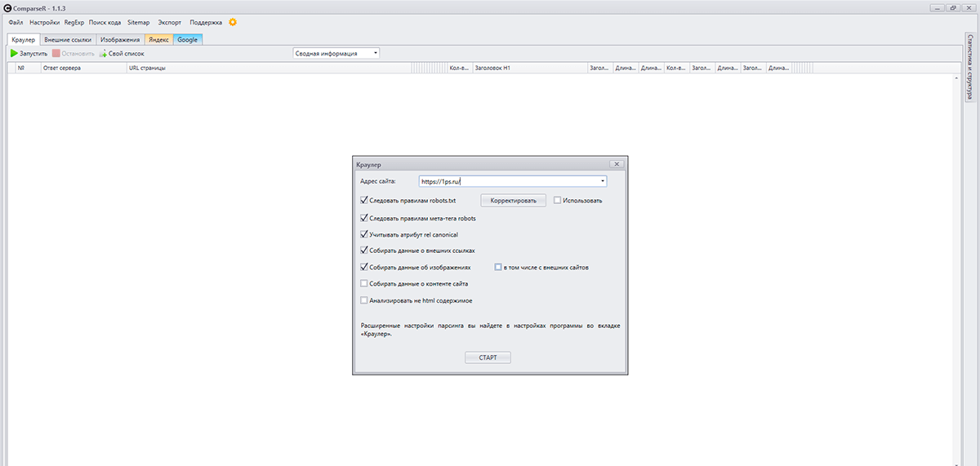Expand the Адрес сайта address dropdown arrow

coord(602,181)
